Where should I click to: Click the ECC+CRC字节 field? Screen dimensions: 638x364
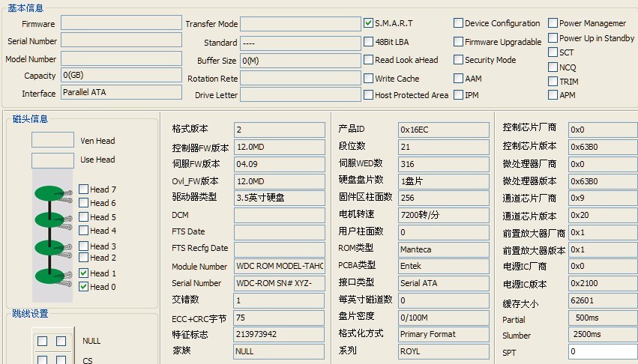point(280,318)
